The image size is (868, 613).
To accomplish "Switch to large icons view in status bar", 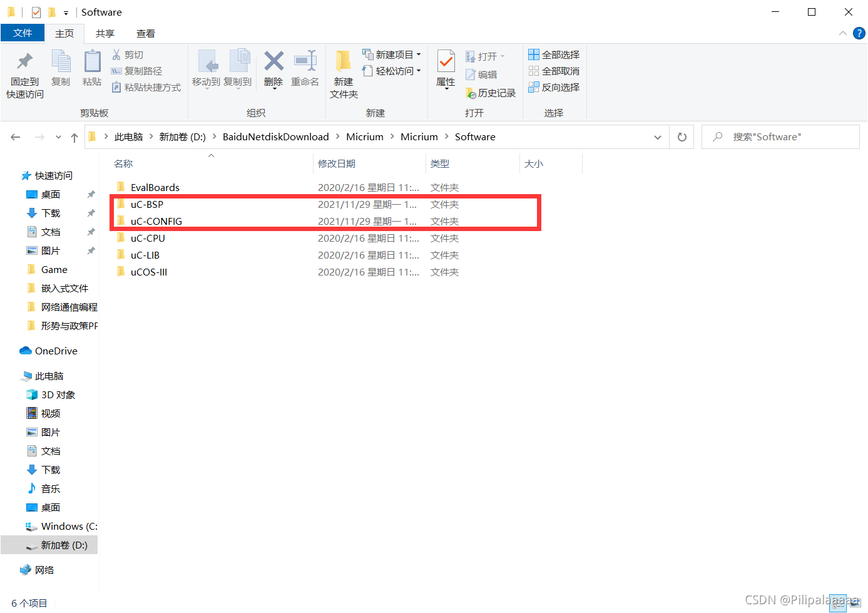I will [855, 603].
